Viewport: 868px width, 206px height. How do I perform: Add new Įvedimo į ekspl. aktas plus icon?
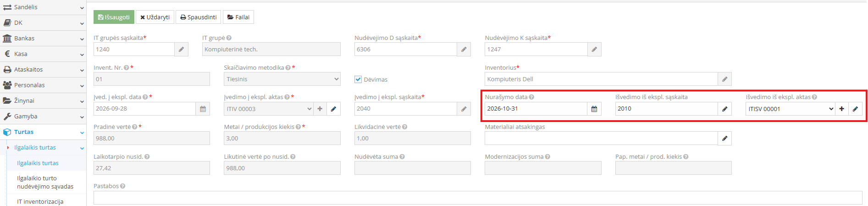pos(320,109)
